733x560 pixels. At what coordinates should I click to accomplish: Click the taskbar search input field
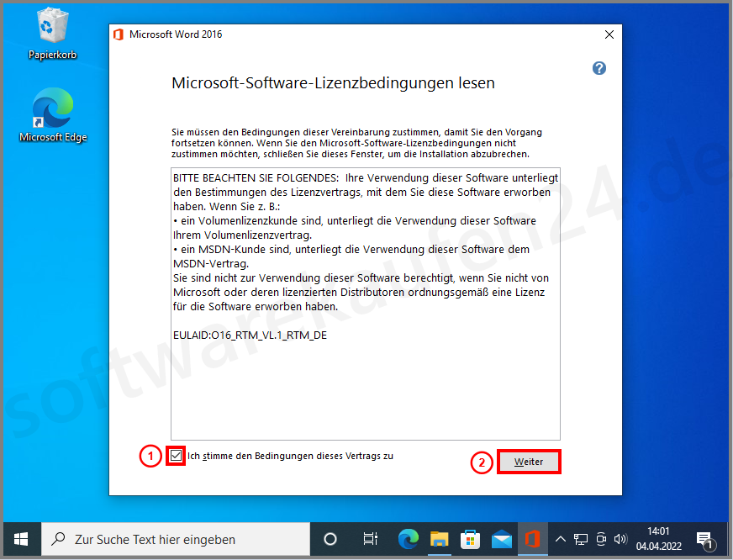pos(168,539)
